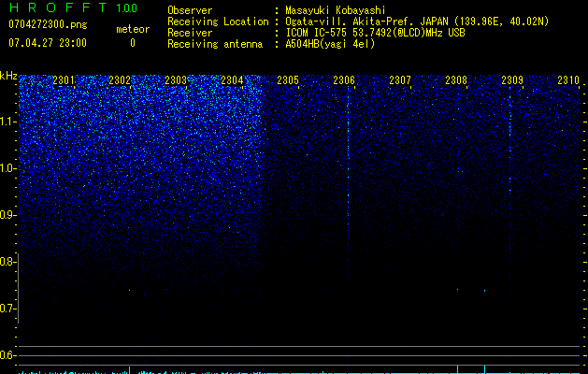Click the 1.1 frequency axis label
The width and height of the screenshot is (588, 374).
tap(7, 122)
